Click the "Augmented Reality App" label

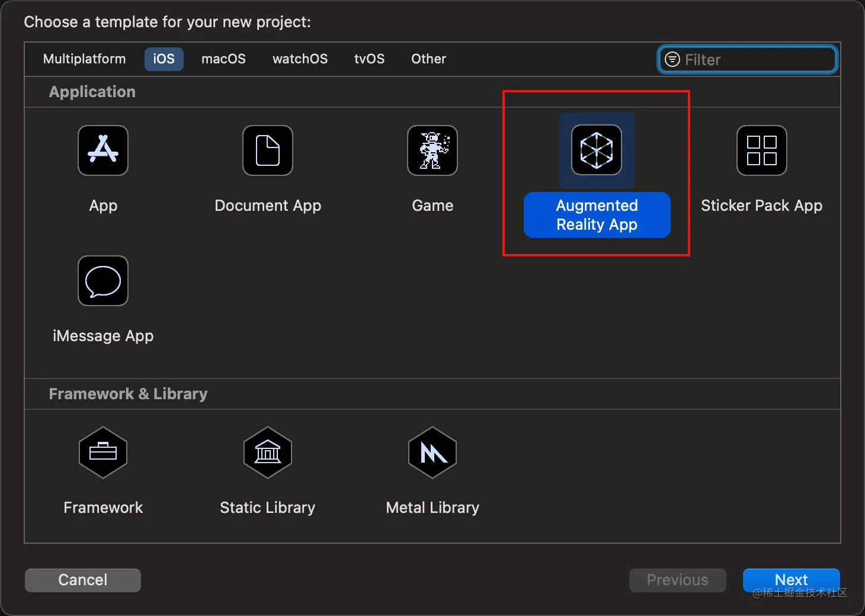click(x=597, y=215)
